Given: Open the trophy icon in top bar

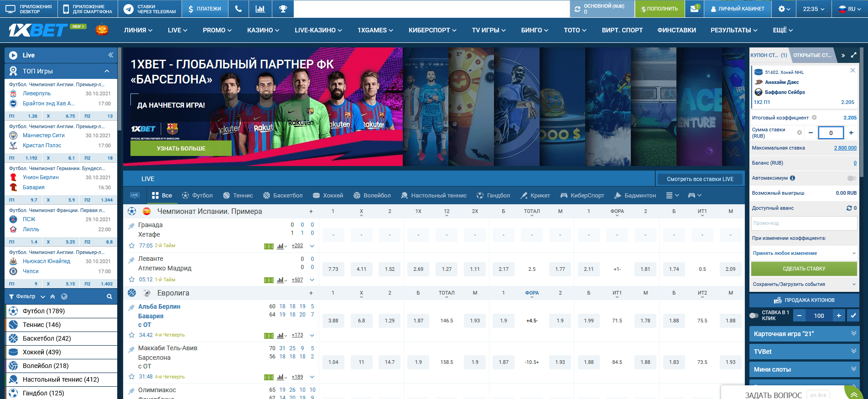Looking at the screenshot, I should (283, 9).
